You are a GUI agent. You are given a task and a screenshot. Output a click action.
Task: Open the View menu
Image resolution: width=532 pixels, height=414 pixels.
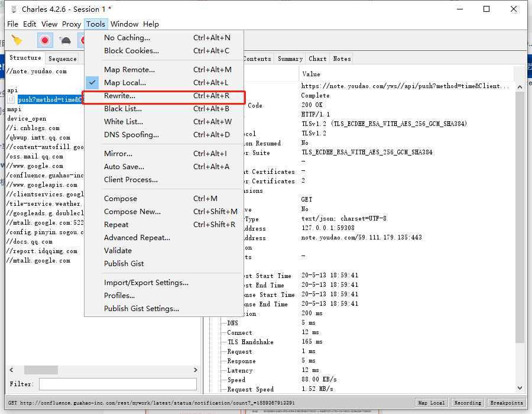[x=49, y=24]
